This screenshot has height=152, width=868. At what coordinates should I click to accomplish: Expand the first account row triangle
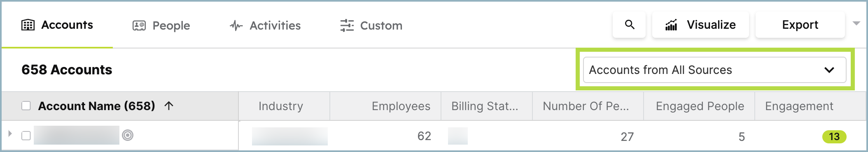(x=10, y=134)
